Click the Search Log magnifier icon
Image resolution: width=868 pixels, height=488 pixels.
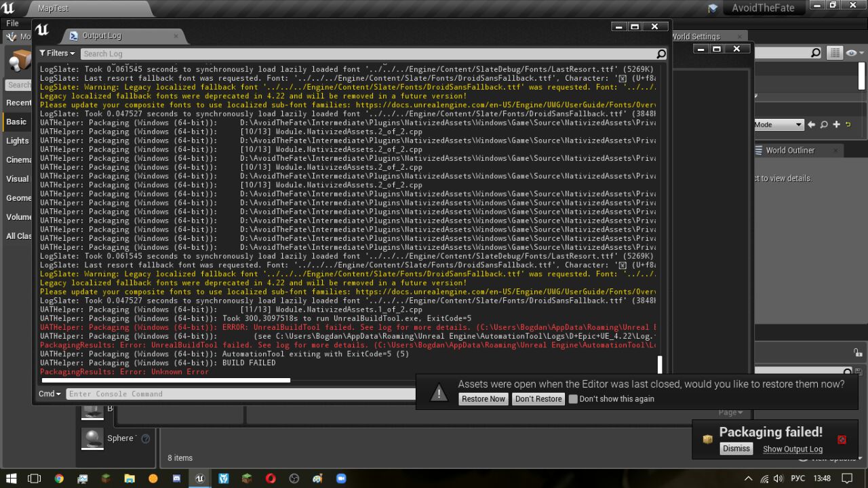point(661,54)
